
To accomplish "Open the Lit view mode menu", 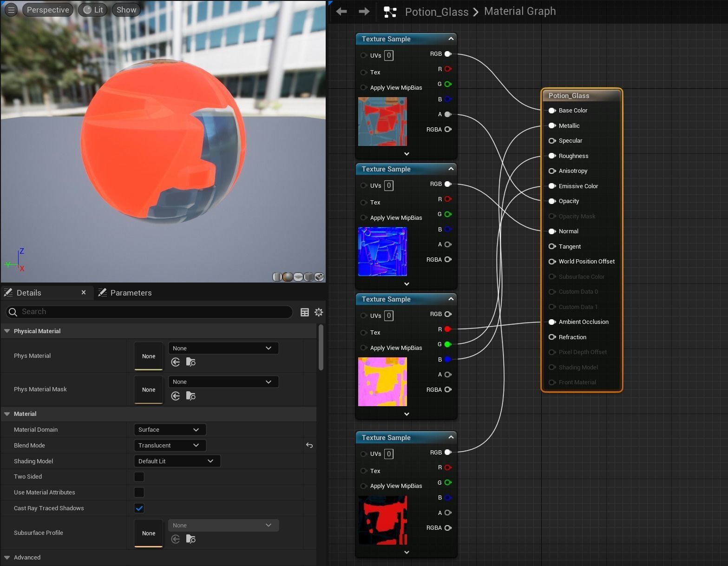I will pos(93,10).
